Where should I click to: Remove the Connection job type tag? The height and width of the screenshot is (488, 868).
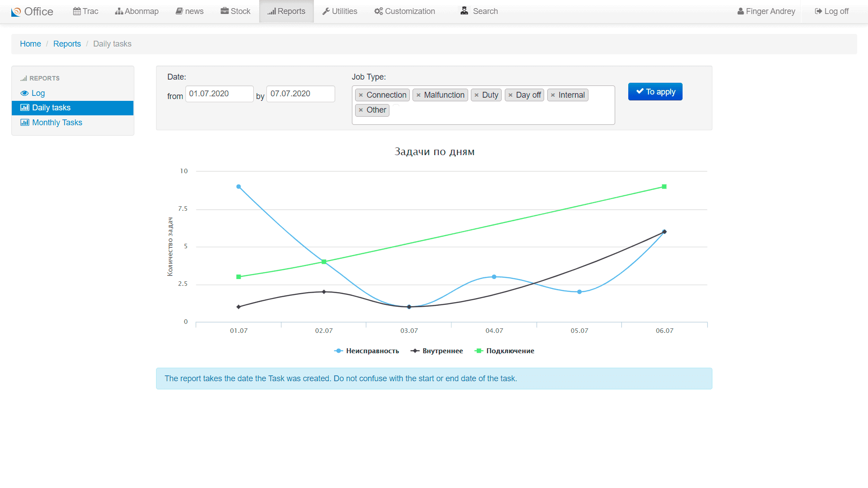tap(360, 95)
